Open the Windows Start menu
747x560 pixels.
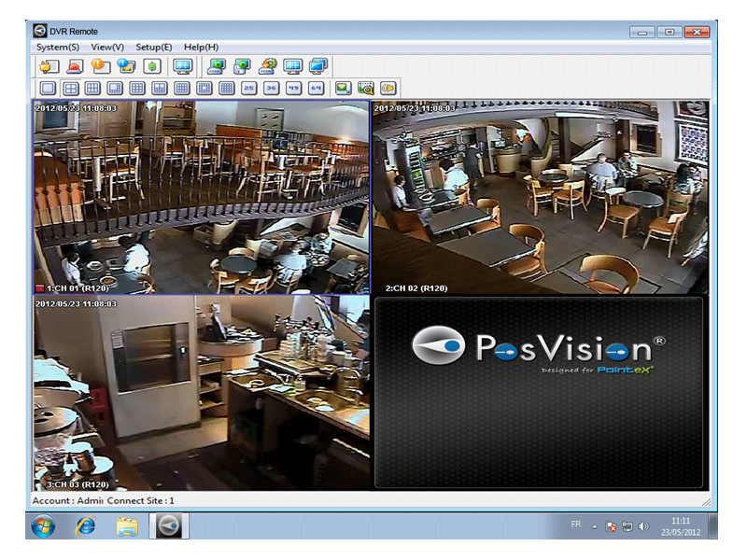[43, 526]
